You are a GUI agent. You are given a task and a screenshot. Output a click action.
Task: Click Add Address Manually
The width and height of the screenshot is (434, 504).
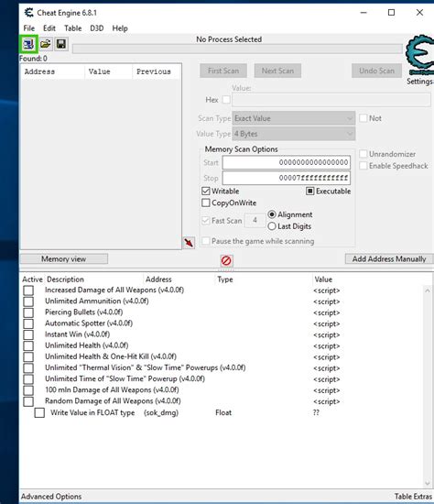tap(389, 259)
